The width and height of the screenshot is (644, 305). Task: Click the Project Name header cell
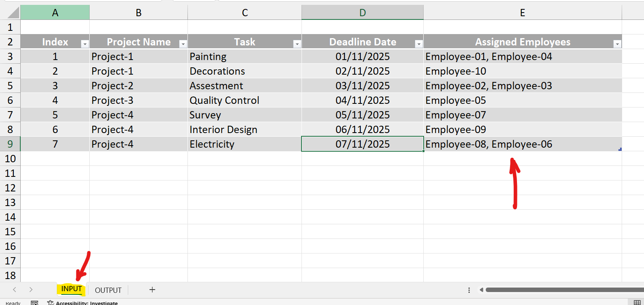tap(138, 42)
